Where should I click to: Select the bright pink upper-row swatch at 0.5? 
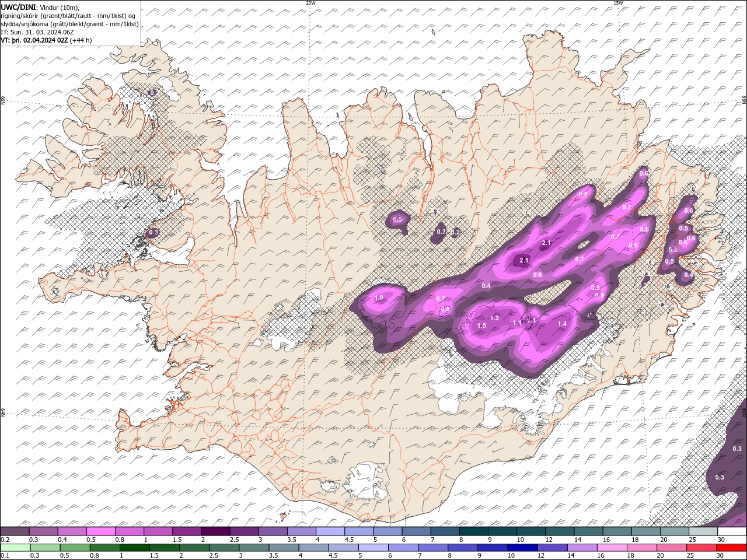(x=100, y=531)
